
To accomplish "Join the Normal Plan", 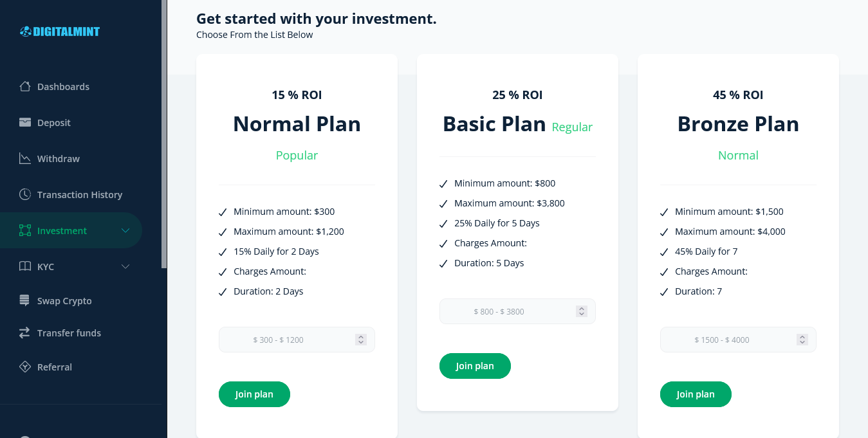I will pos(254,394).
